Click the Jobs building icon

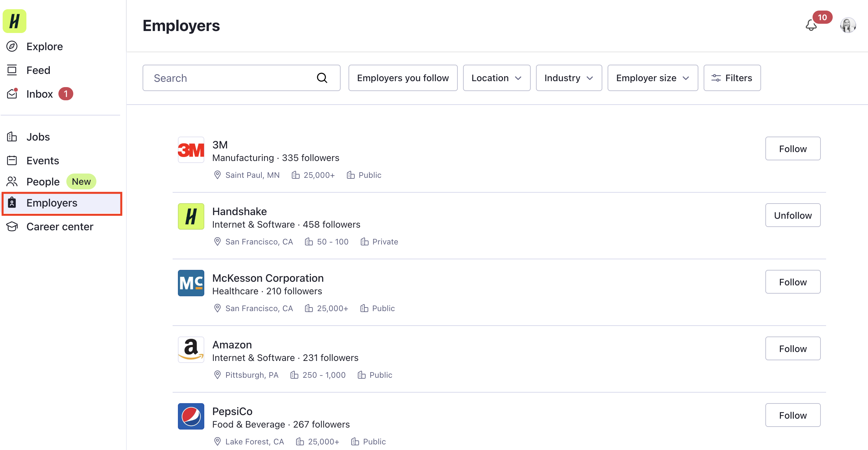(x=12, y=136)
